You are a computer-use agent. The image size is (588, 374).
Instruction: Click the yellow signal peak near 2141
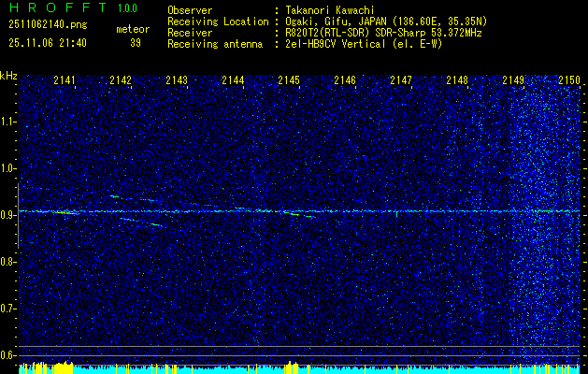(63, 367)
